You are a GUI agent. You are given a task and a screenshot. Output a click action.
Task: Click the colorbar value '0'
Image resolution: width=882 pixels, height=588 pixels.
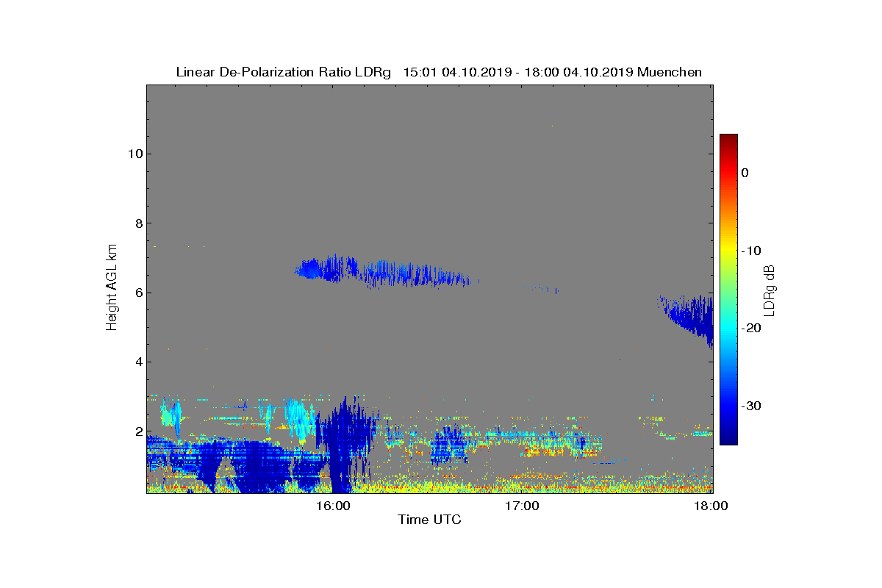tap(745, 173)
